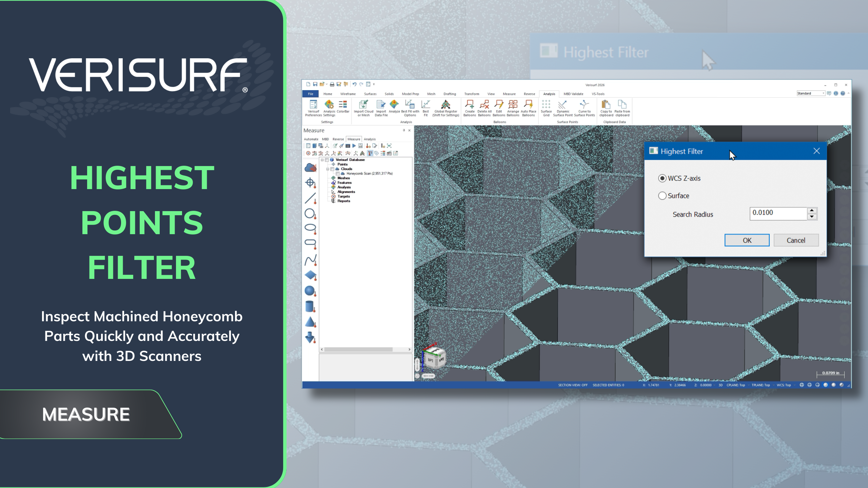This screenshot has height=488, width=868.
Task: Open the dropdown arrow beside Open file icon
Action: pyautogui.click(x=327, y=84)
